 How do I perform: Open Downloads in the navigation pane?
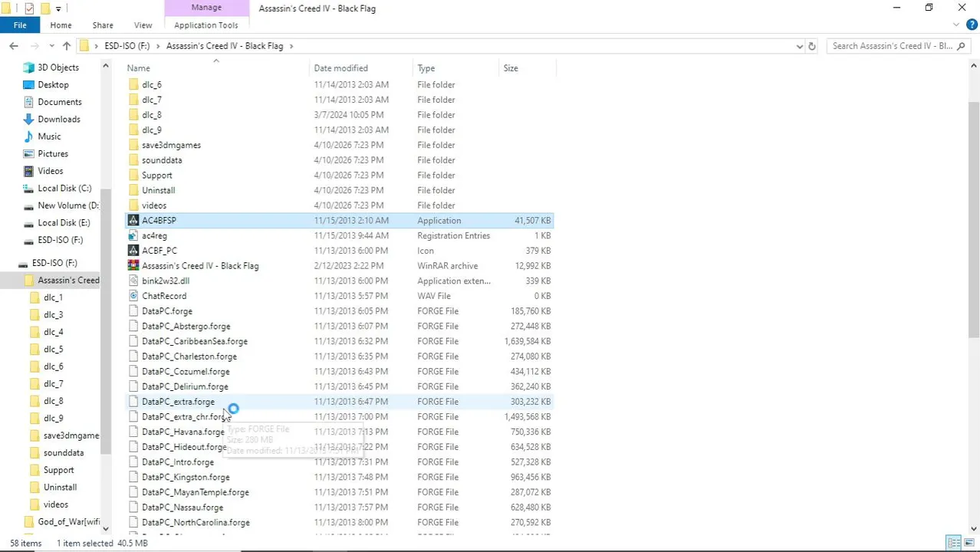[x=59, y=120]
